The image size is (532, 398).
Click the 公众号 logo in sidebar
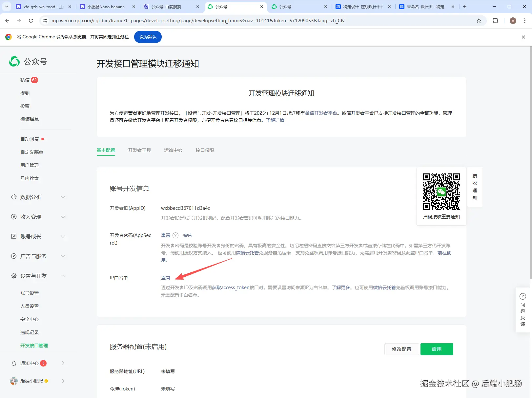click(x=28, y=61)
